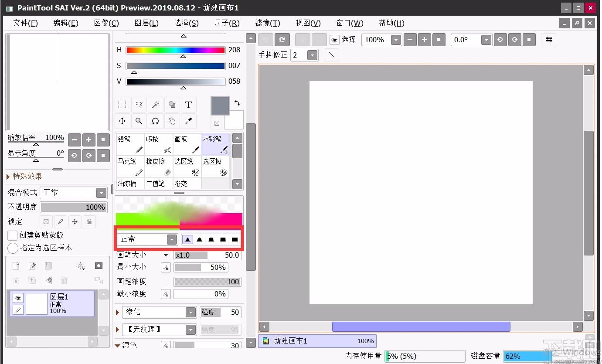Click navigator zoom-in plus button
This screenshot has height=364, width=602.
click(x=88, y=140)
